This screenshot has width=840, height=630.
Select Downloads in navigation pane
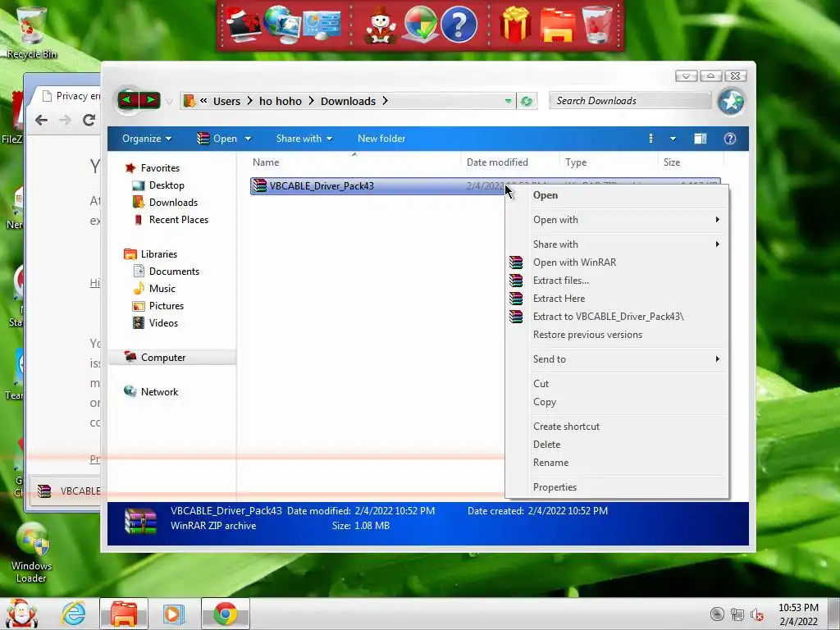pyautogui.click(x=173, y=203)
